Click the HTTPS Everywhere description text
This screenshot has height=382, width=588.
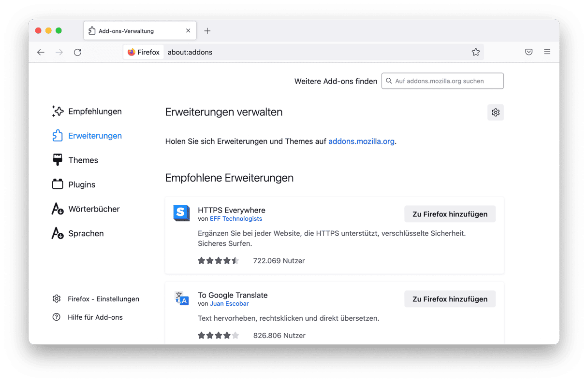click(x=332, y=239)
